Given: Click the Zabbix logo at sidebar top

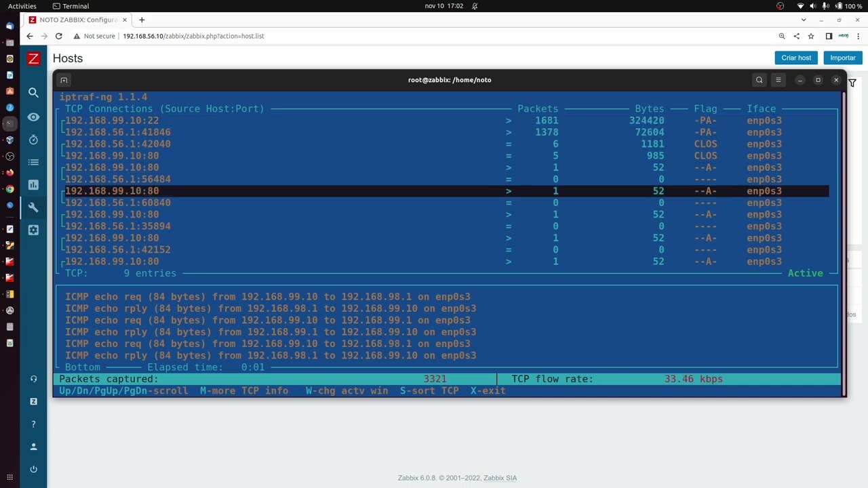Looking at the screenshot, I should (33, 58).
